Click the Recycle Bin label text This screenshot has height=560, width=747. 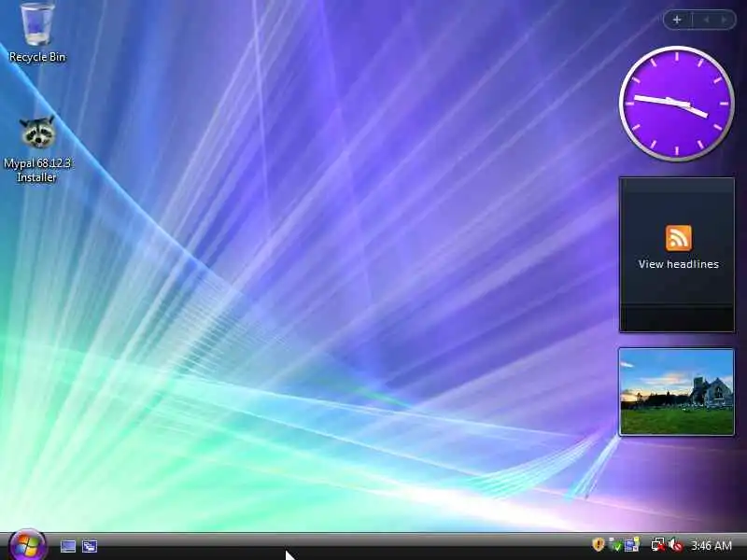point(37,57)
